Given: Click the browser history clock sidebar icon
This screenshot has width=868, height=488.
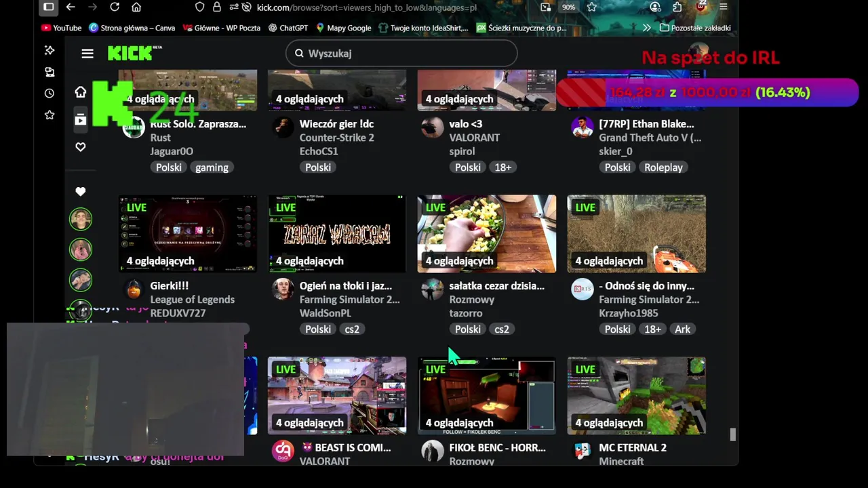Looking at the screenshot, I should coord(50,94).
